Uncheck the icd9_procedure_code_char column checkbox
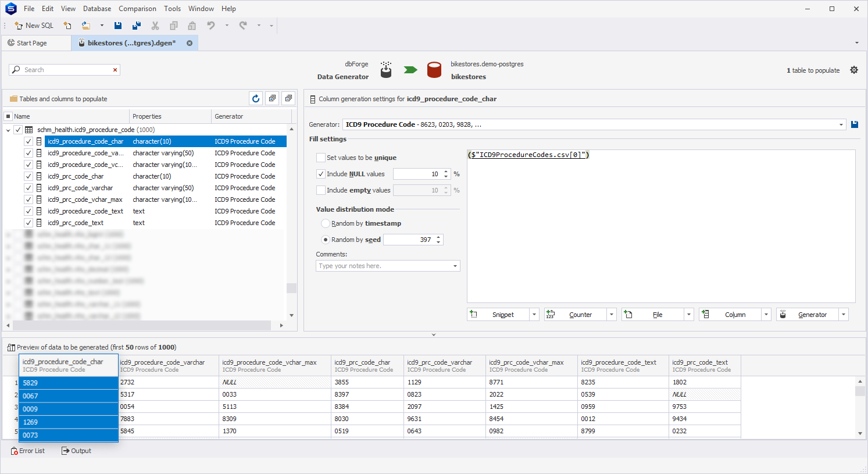The image size is (868, 474). tap(28, 141)
